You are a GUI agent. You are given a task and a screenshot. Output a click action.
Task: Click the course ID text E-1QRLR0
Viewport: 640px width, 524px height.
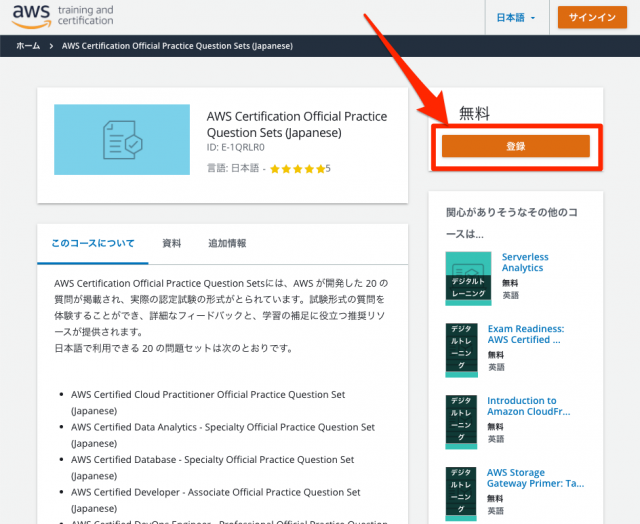coord(236,147)
